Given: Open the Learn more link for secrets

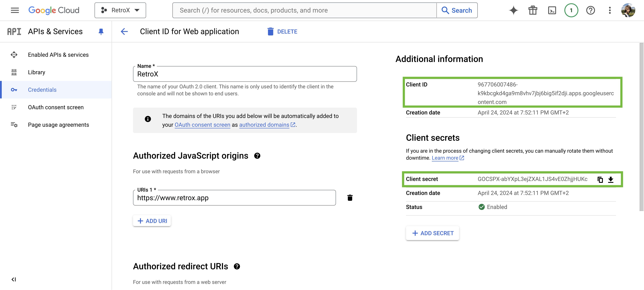Looking at the screenshot, I should pyautogui.click(x=448, y=158).
